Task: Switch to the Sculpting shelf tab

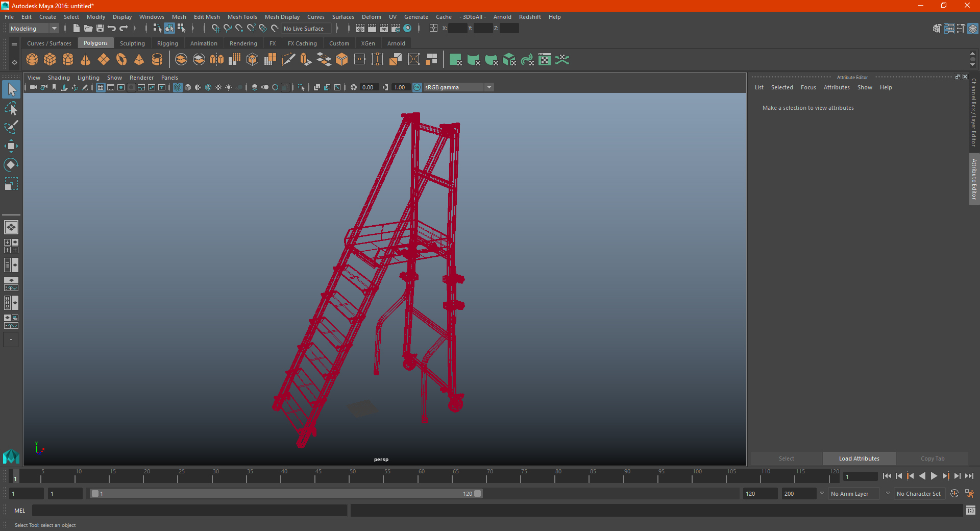Action: coord(132,43)
